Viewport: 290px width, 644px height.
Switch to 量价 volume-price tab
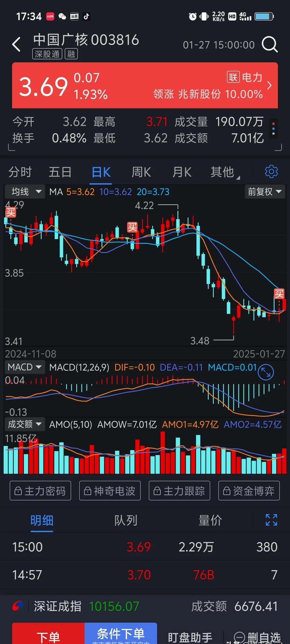(x=210, y=521)
